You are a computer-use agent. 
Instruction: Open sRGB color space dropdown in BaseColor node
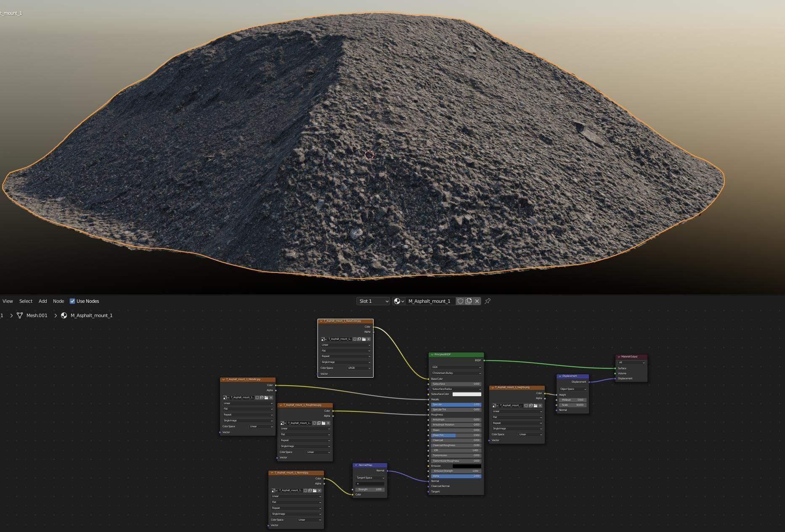[x=359, y=368]
